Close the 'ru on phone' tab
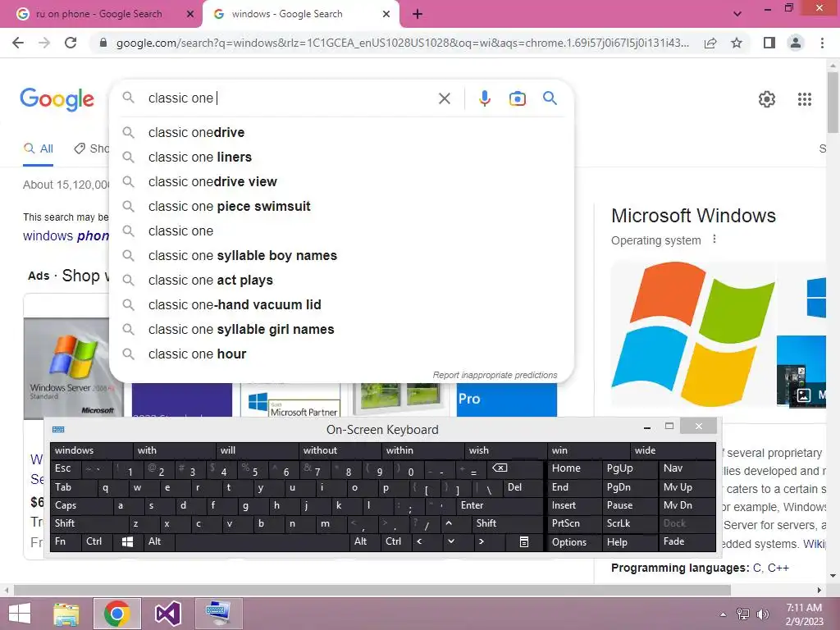840x630 pixels. coord(189,14)
